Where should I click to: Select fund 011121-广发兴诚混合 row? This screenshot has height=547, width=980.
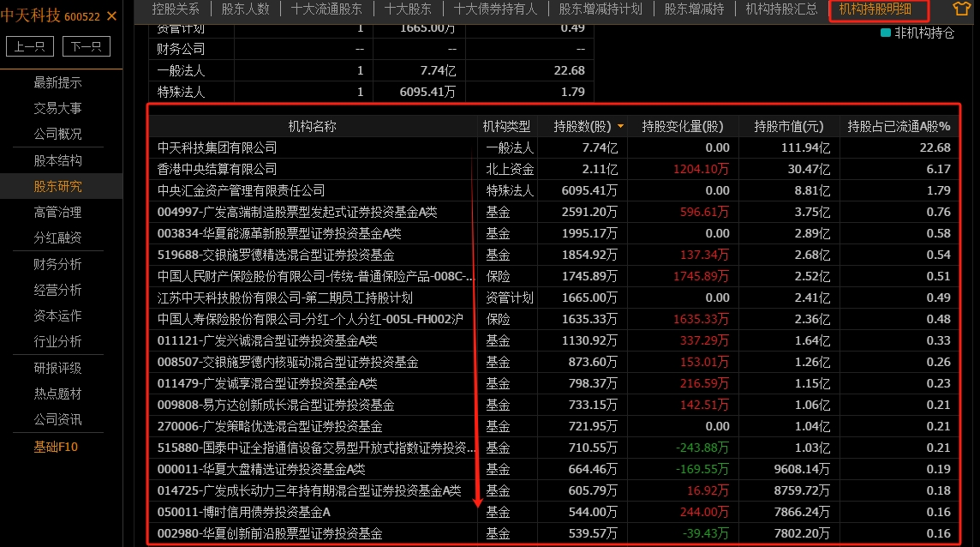(553, 340)
